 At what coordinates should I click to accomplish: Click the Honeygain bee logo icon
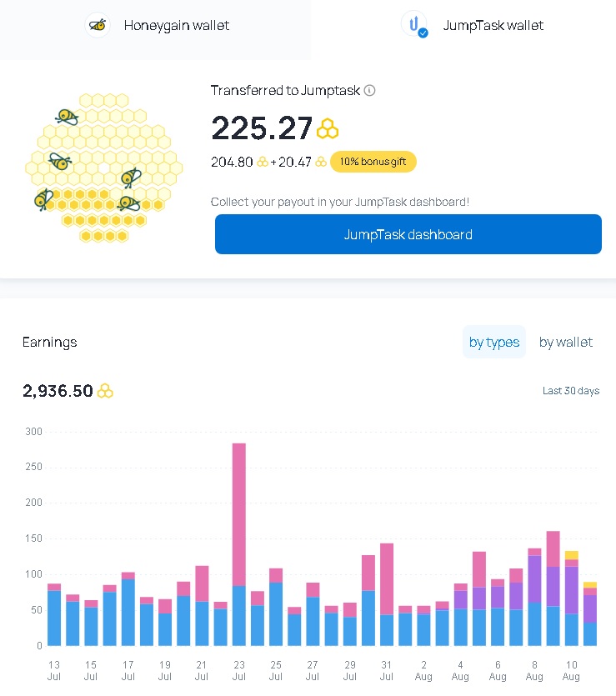pyautogui.click(x=98, y=25)
